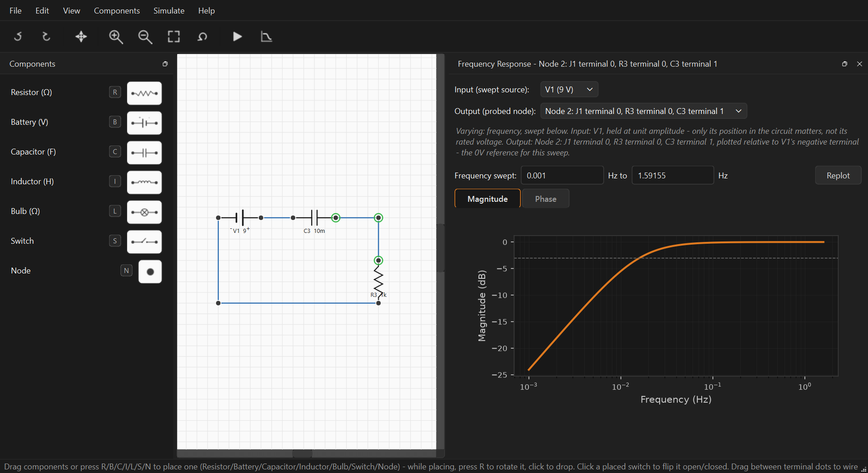Screen dimensions: 868x473
Task: Click the canvas horizontal scrollbar thumb
Action: click(x=302, y=454)
